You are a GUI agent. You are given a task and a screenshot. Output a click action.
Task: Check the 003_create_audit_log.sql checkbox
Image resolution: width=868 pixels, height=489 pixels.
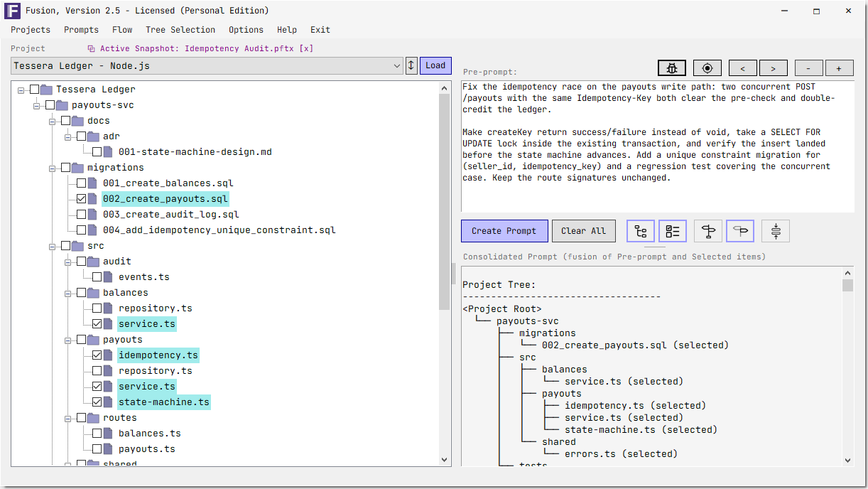[x=81, y=215]
